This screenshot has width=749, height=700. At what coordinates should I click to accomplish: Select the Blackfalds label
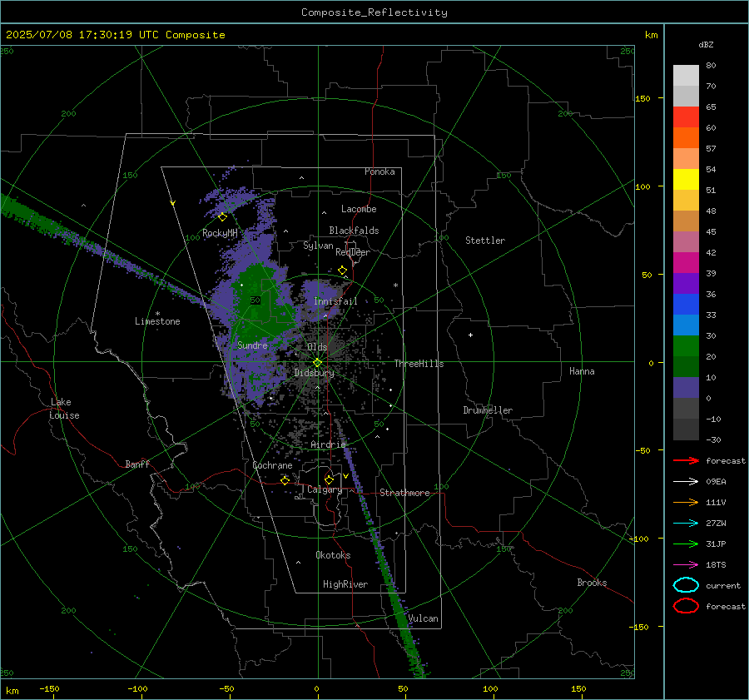point(354,231)
